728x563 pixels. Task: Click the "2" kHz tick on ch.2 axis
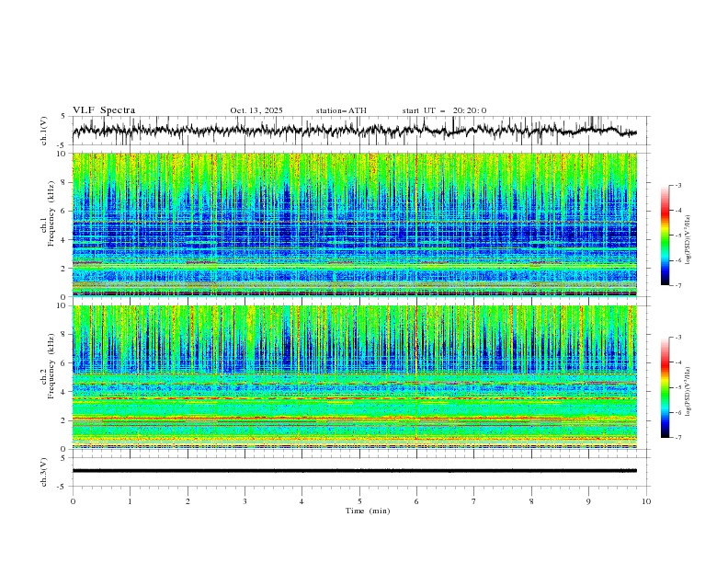point(65,420)
